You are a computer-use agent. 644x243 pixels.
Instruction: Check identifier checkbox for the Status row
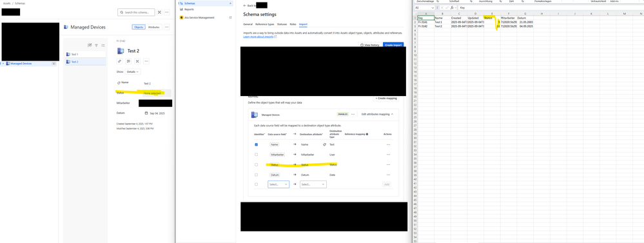(x=257, y=164)
